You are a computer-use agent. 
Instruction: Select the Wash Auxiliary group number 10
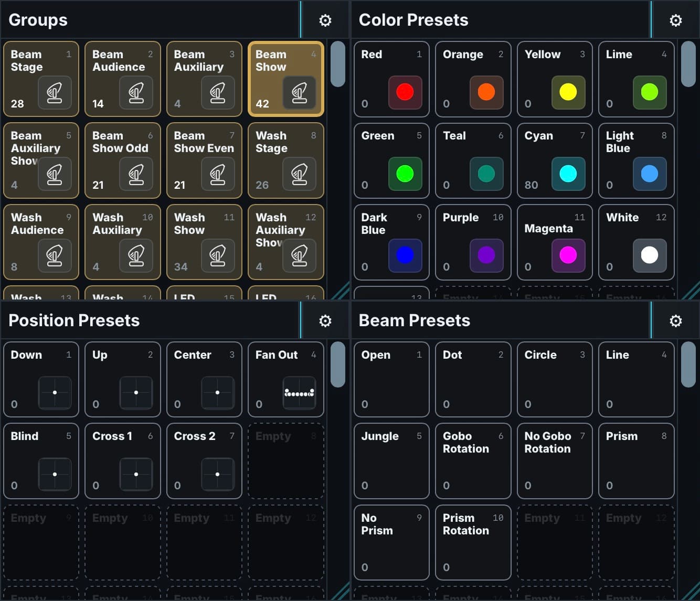coord(123,242)
